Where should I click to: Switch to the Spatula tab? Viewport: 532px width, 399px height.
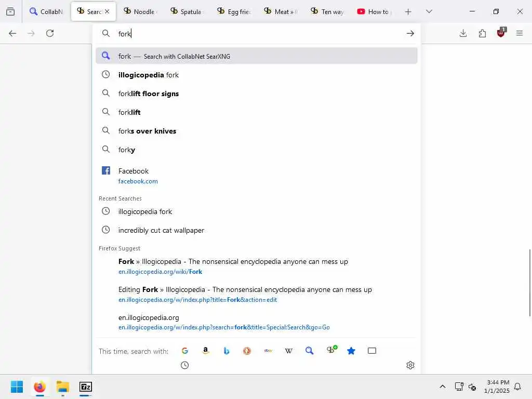pyautogui.click(x=187, y=11)
